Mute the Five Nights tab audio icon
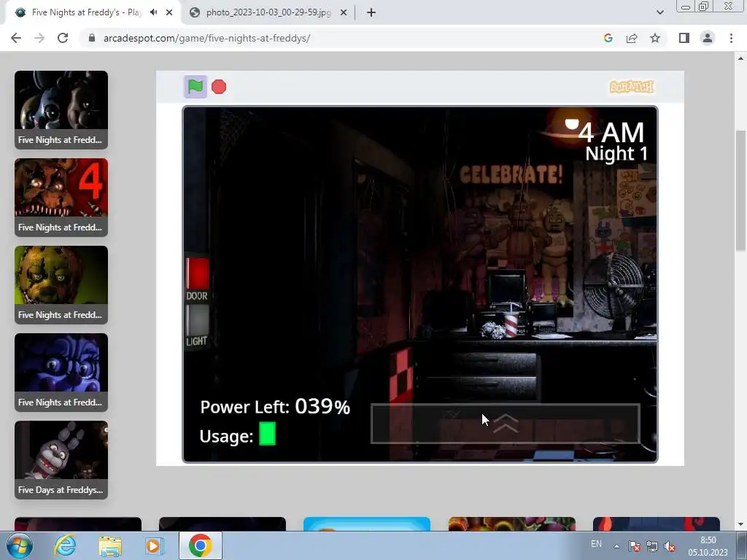Viewport: 747px width, 560px height. tap(153, 12)
